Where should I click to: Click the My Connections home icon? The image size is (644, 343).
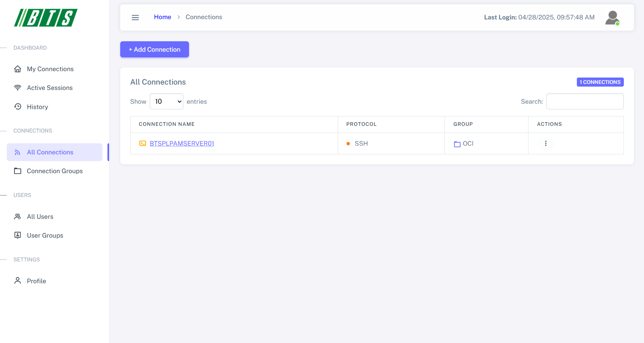tap(18, 69)
